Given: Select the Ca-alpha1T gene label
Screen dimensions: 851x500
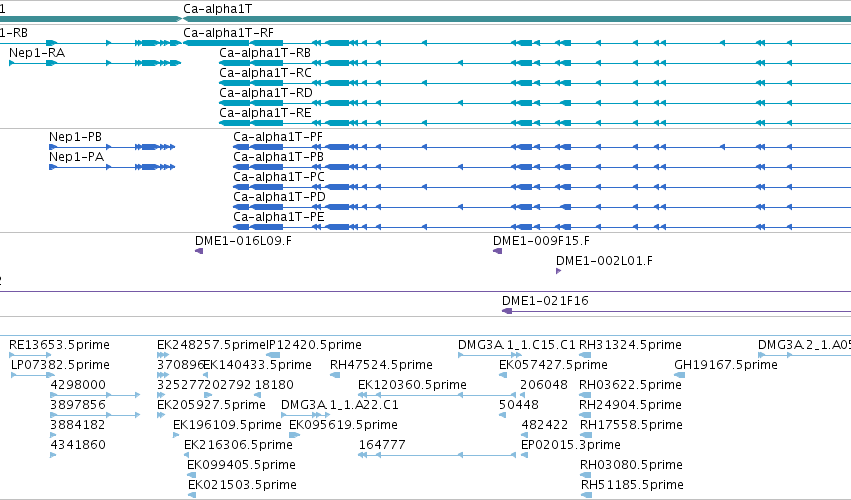Looking at the screenshot, I should [217, 9].
